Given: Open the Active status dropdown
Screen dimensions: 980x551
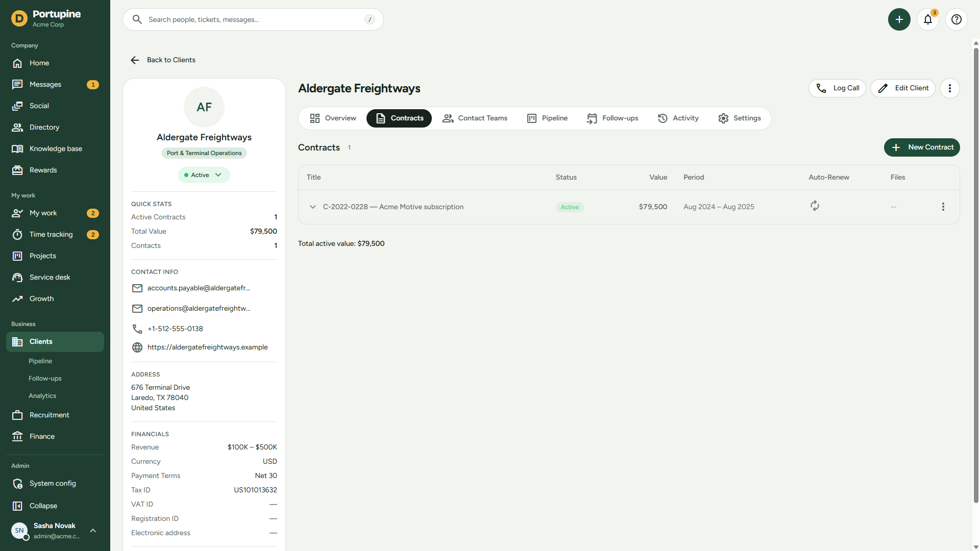Looking at the screenshot, I should tap(204, 175).
